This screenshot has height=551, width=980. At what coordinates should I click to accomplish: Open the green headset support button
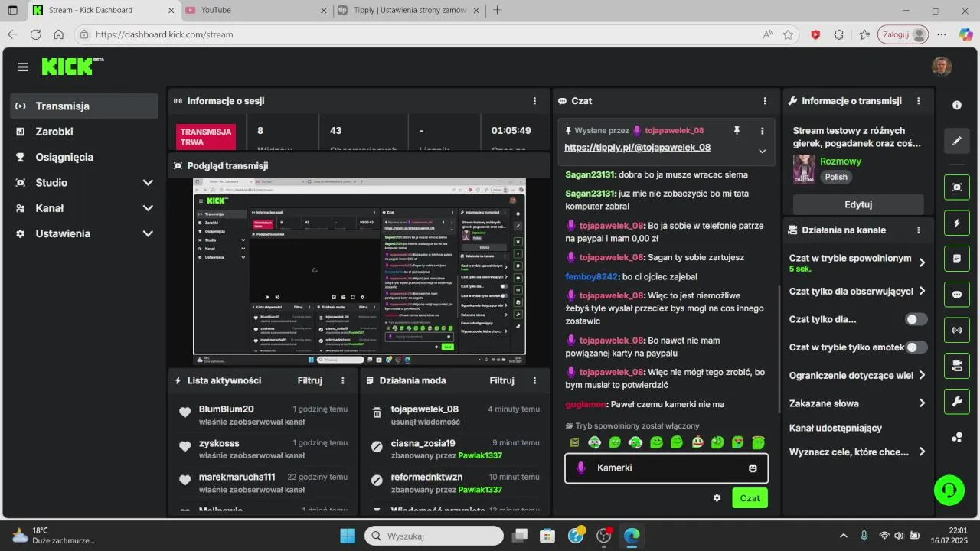coord(949,490)
